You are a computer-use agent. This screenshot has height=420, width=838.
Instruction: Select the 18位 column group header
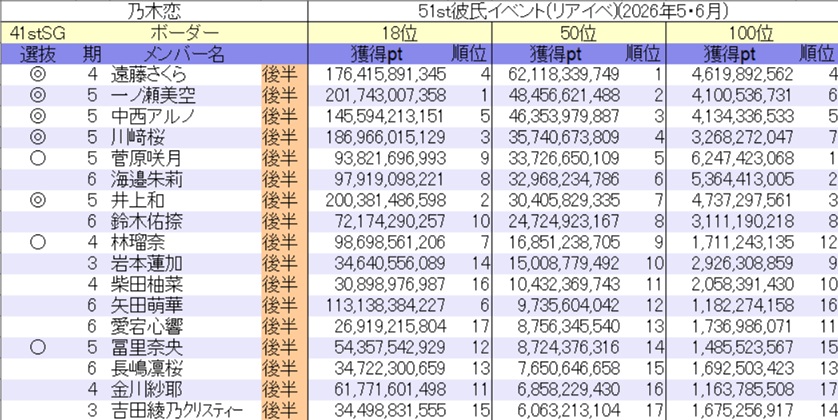[400, 34]
